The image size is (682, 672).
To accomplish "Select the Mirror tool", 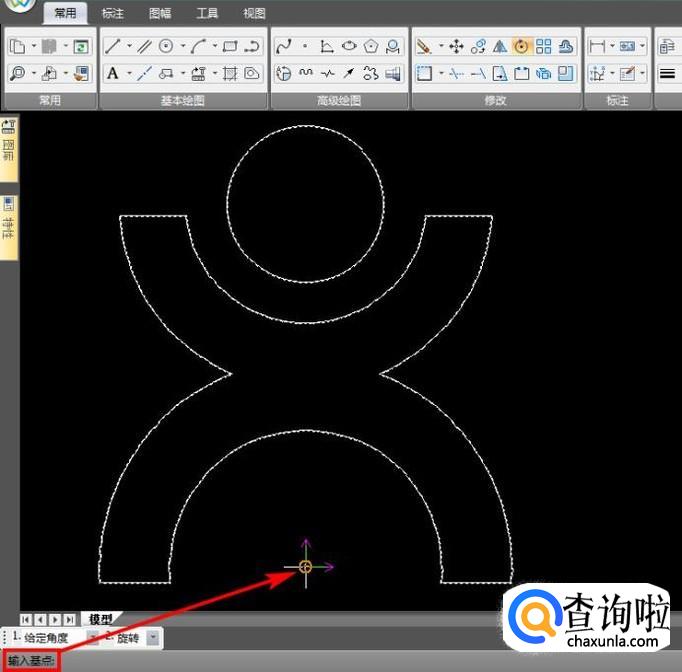I will [500, 47].
